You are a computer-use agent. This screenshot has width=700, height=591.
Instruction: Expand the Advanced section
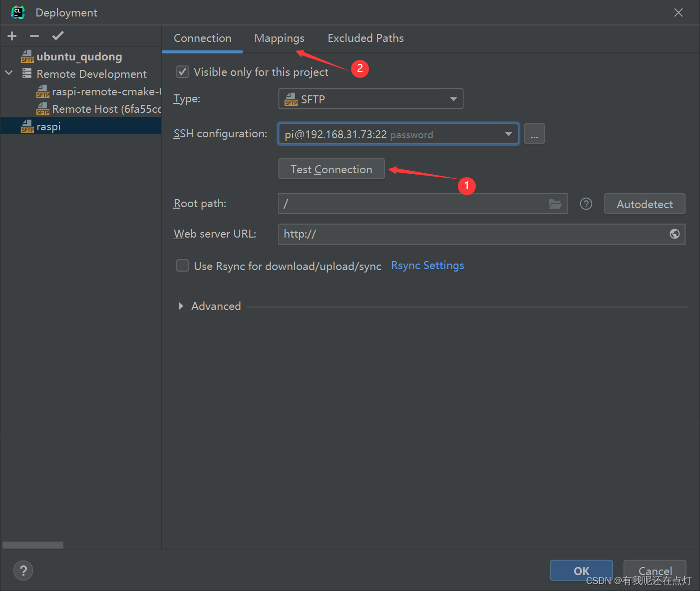(181, 306)
